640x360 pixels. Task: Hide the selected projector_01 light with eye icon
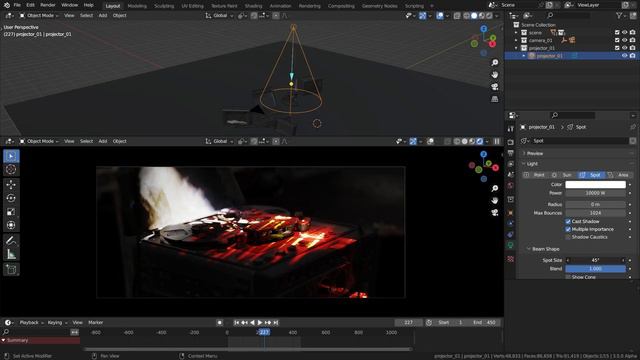624,56
